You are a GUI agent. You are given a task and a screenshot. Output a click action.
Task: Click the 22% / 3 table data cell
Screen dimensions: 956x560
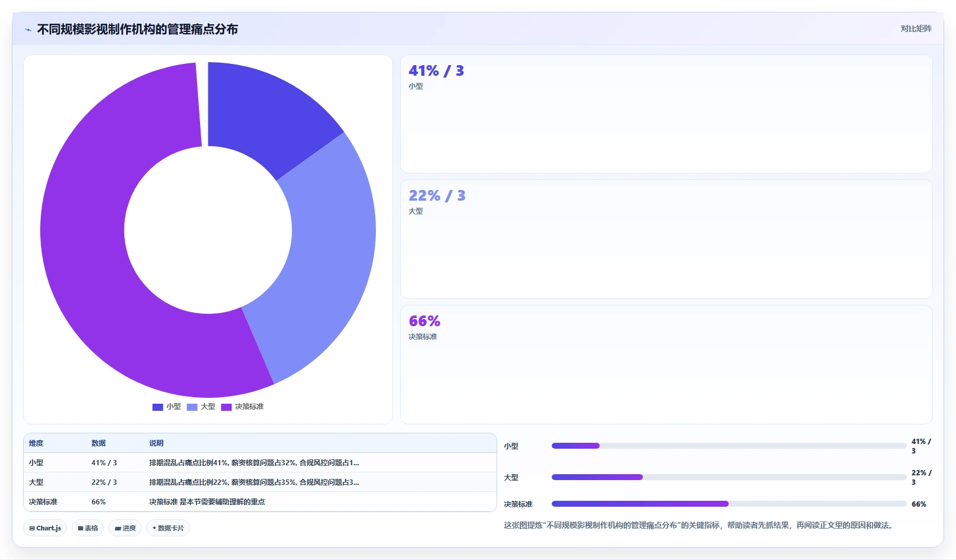click(104, 482)
